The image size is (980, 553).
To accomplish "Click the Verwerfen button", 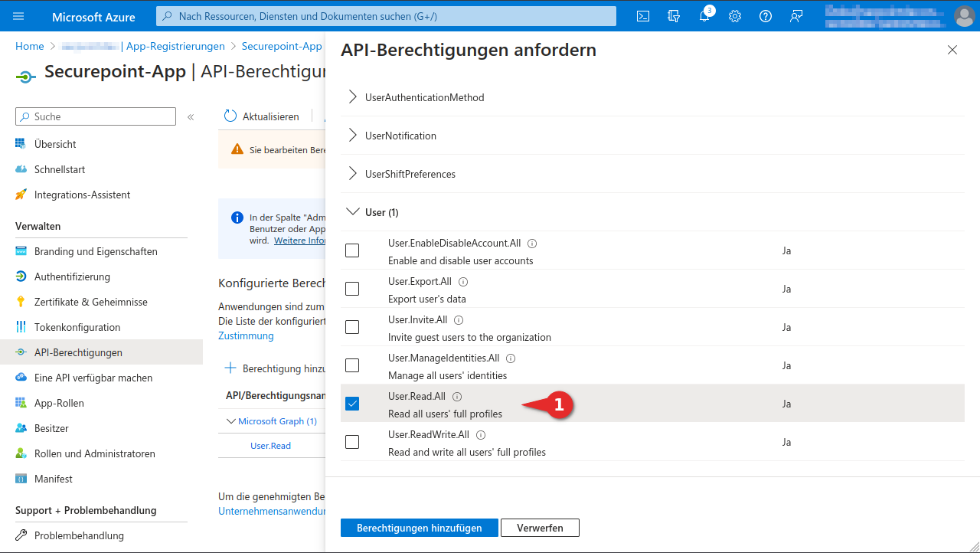I will tap(540, 528).
